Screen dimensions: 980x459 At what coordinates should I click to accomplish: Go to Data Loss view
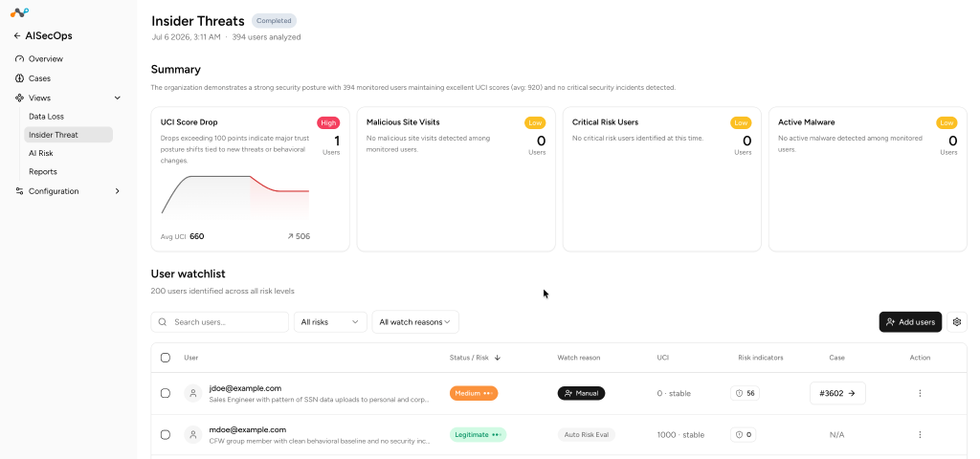click(x=46, y=117)
